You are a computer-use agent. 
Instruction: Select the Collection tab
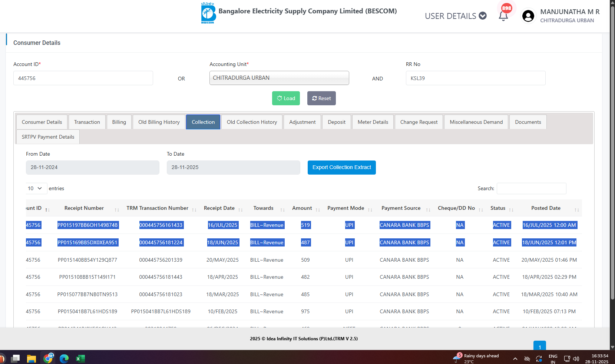[x=203, y=122]
